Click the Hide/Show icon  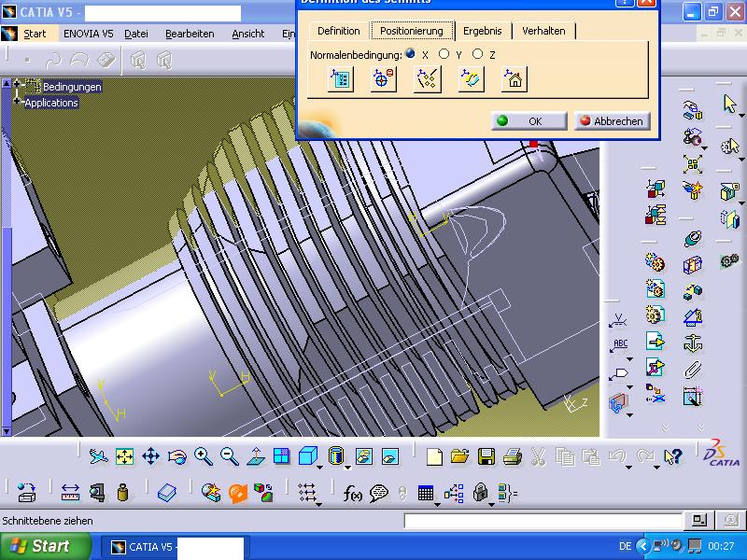point(364,456)
